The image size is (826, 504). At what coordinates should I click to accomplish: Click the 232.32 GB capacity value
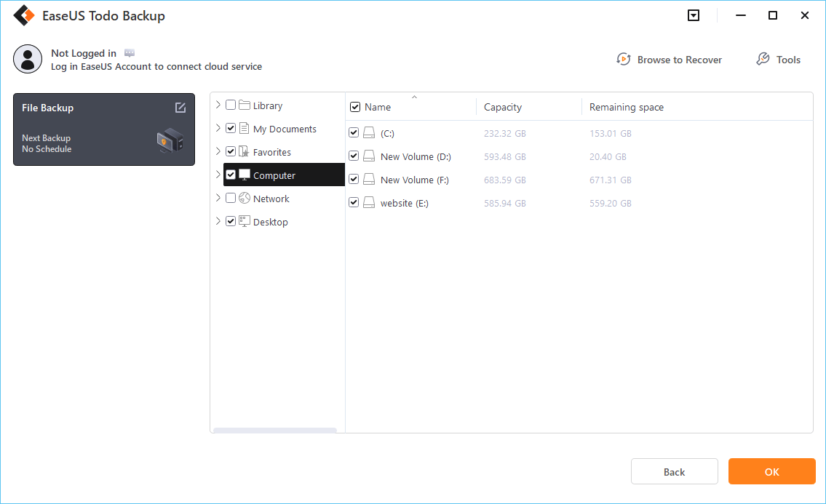(x=504, y=134)
